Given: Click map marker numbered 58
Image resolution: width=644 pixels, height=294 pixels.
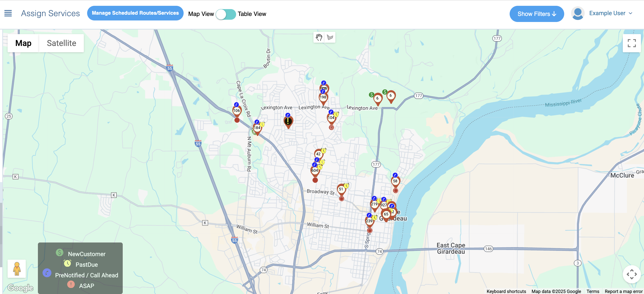Looking at the screenshot, I should pos(395,181).
